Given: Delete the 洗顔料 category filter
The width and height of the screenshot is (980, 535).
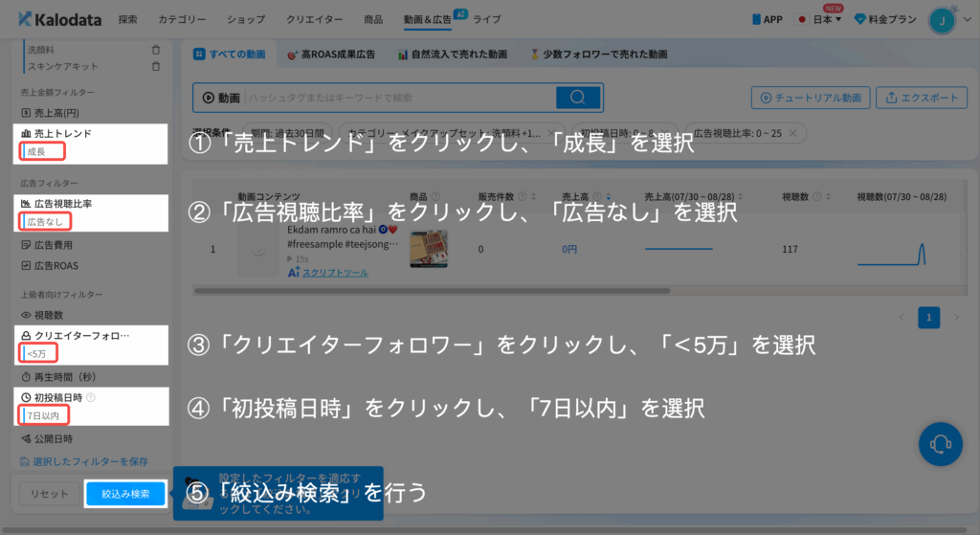Looking at the screenshot, I should tap(156, 50).
